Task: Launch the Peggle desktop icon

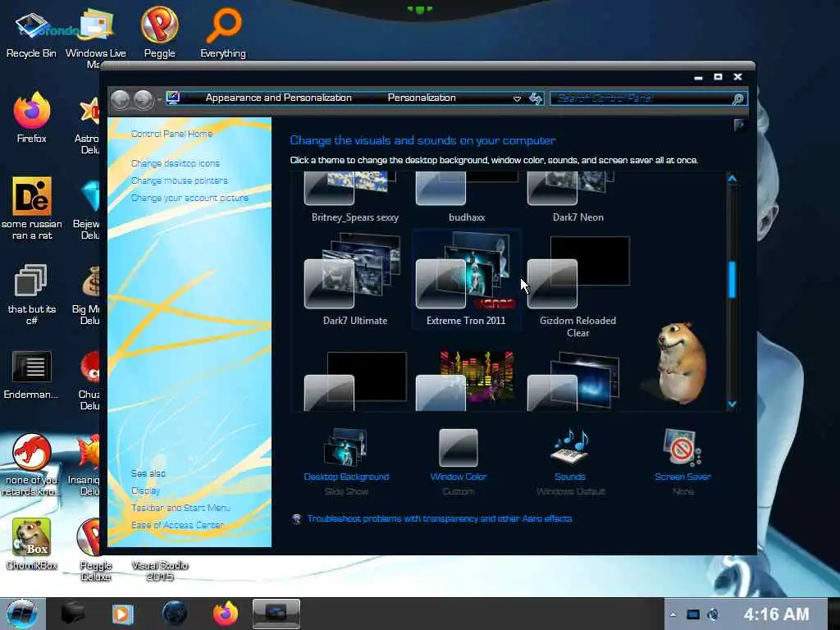Action: [x=160, y=33]
